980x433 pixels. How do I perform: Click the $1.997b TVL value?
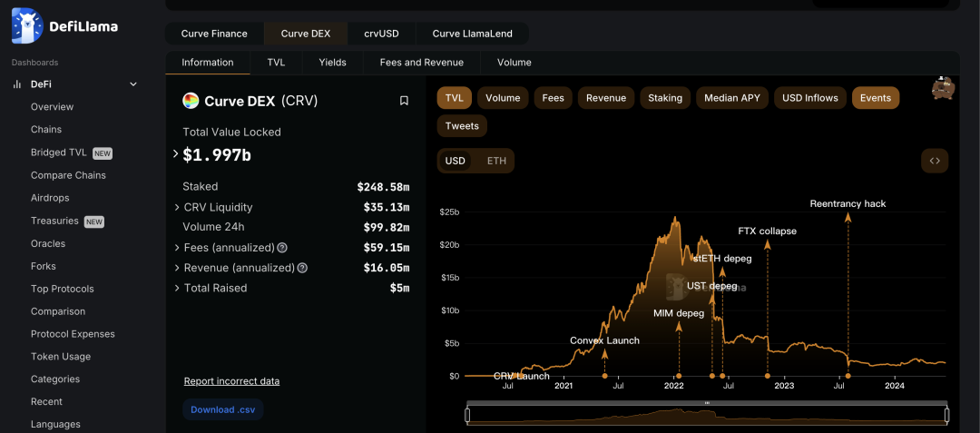point(217,155)
